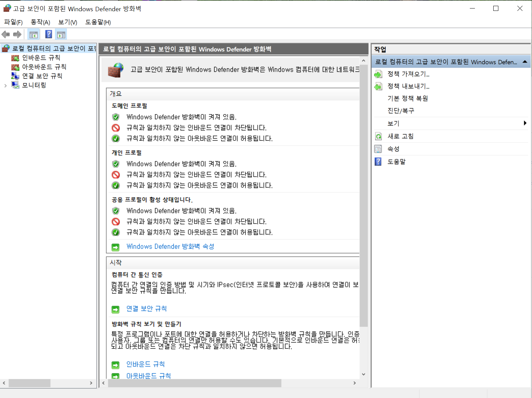Click the 개인 프로필 inbound blocked red icon
This screenshot has height=398, width=532.
click(x=116, y=175)
